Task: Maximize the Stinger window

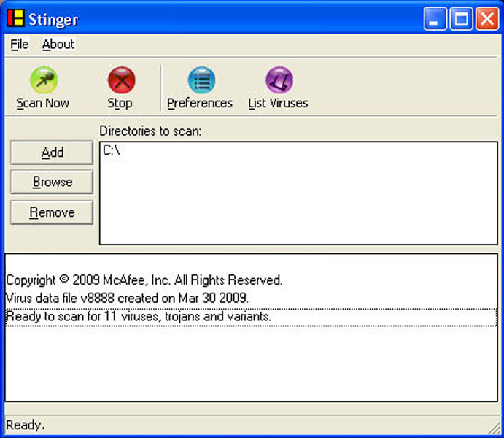Action: point(461,19)
